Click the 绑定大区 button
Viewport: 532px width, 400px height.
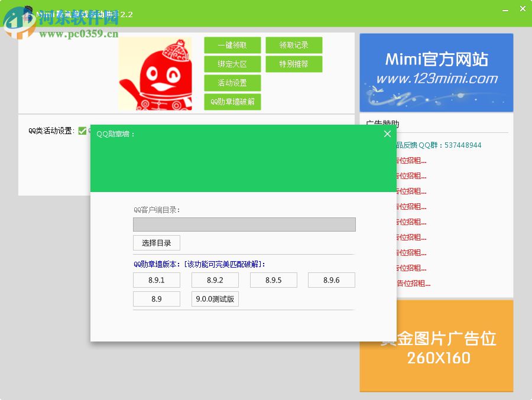coord(232,64)
